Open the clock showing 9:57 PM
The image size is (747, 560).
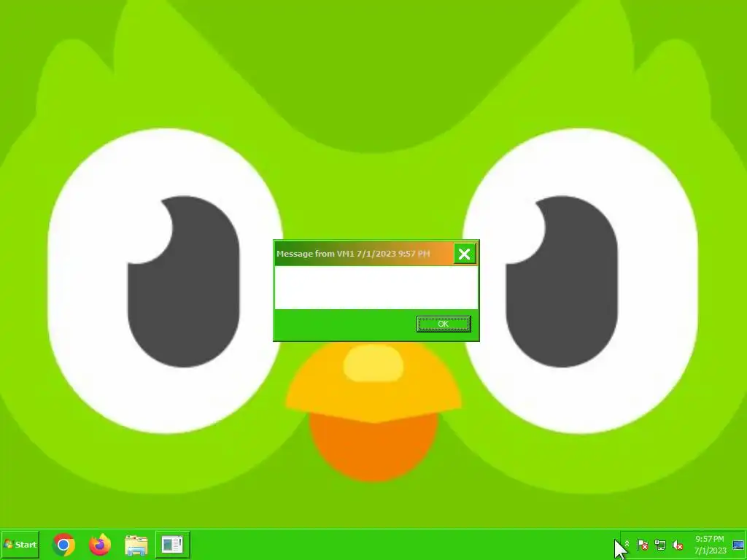click(710, 545)
